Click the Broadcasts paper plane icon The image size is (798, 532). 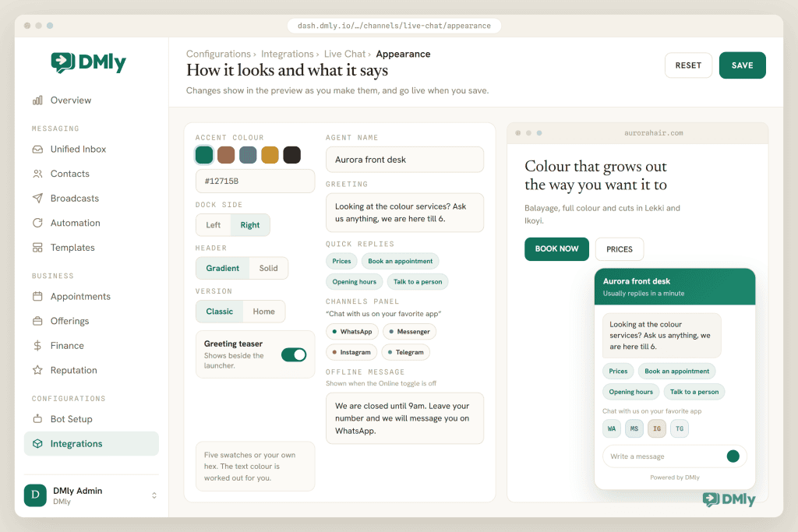pyautogui.click(x=37, y=198)
